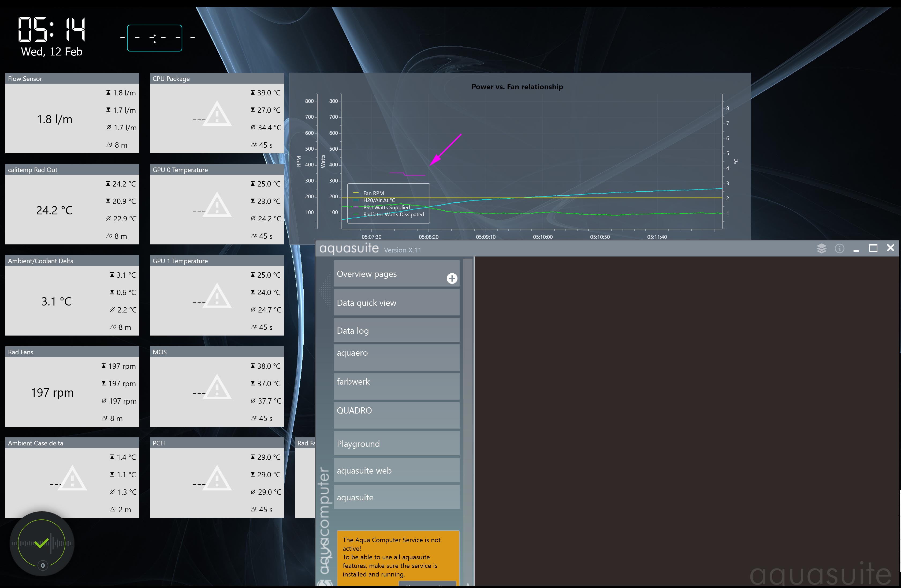This screenshot has width=901, height=588.
Task: Expand the farbwerk device section
Action: (x=396, y=386)
